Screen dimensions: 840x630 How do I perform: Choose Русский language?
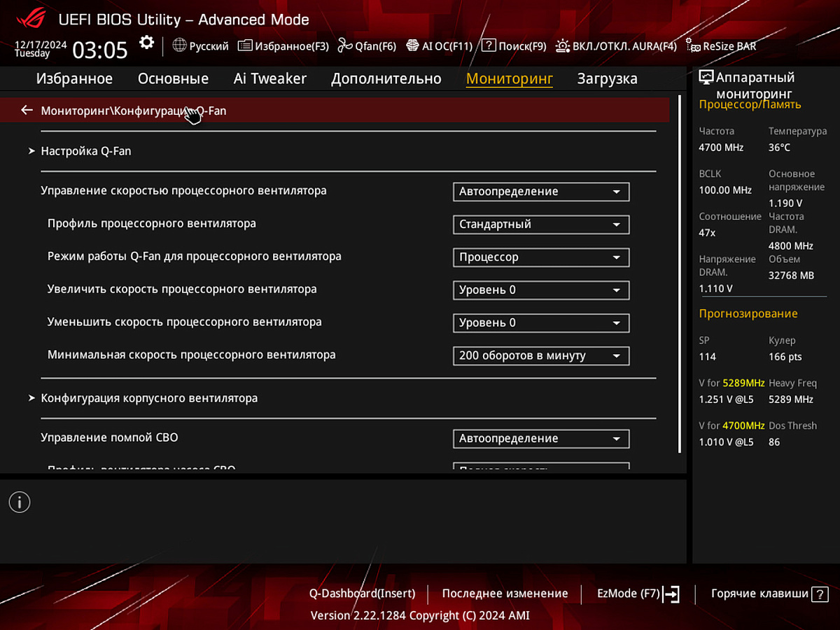pyautogui.click(x=209, y=46)
